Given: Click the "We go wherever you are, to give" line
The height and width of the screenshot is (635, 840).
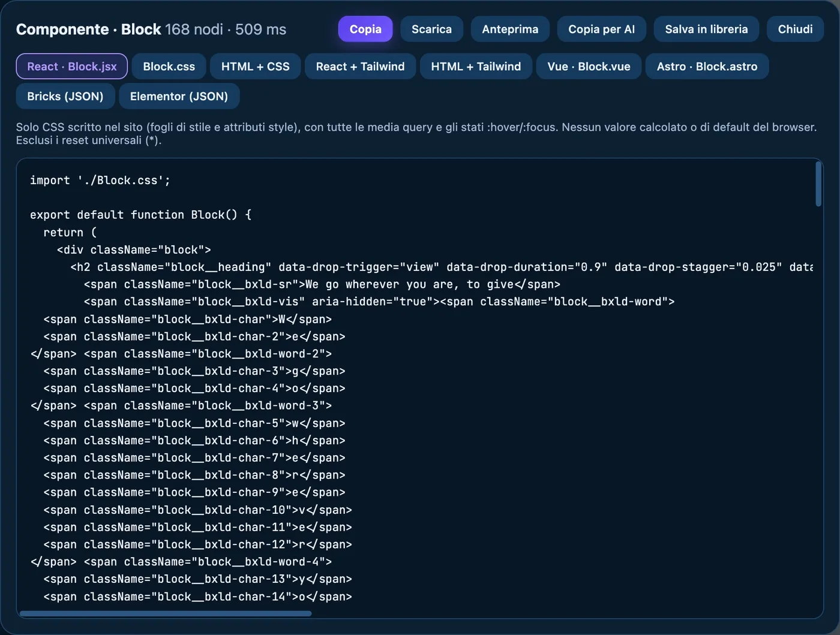Looking at the screenshot, I should click(322, 284).
